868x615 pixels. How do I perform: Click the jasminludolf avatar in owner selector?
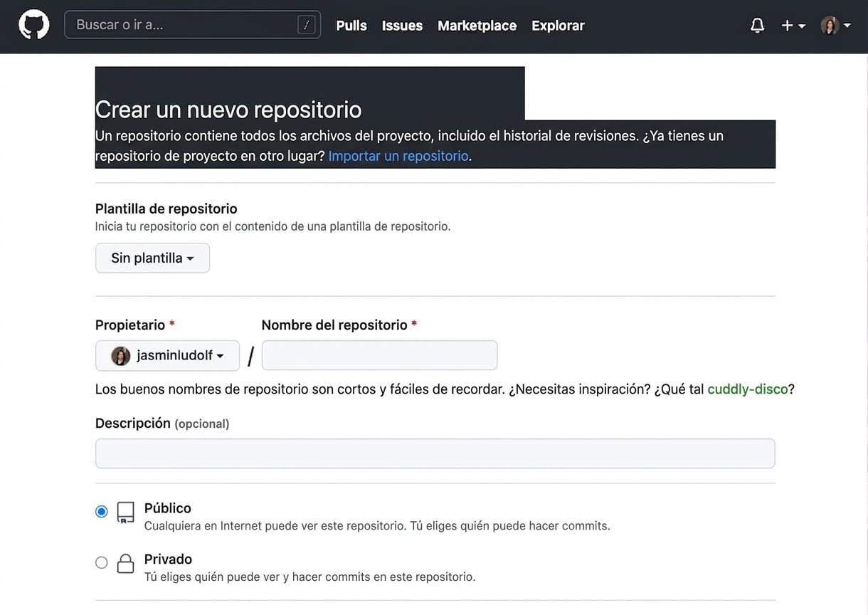pos(121,355)
